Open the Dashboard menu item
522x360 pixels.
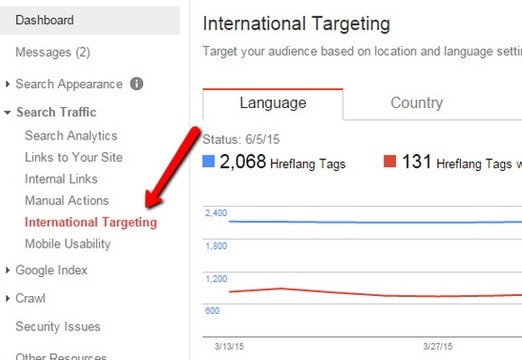(90, 20)
